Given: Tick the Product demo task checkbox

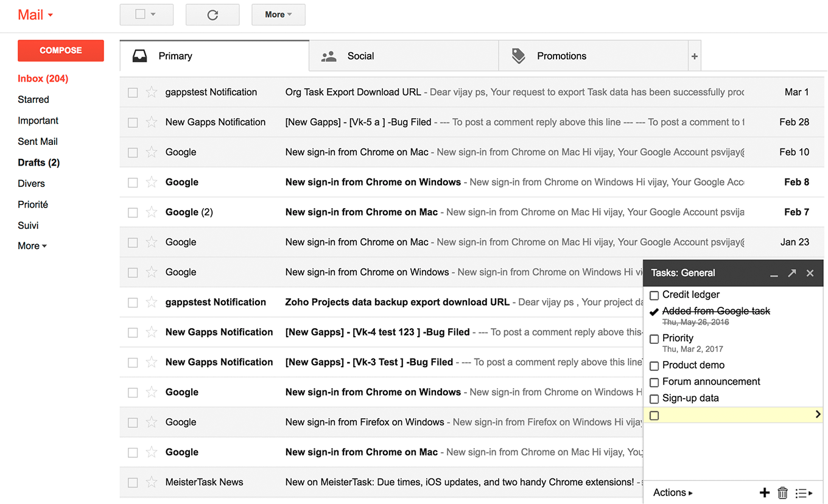Looking at the screenshot, I should point(654,366).
